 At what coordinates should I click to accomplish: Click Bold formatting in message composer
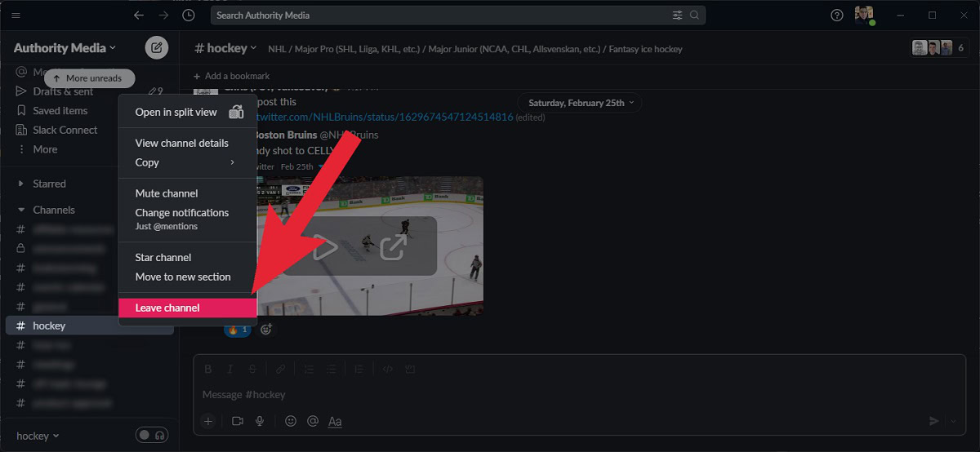(208, 369)
